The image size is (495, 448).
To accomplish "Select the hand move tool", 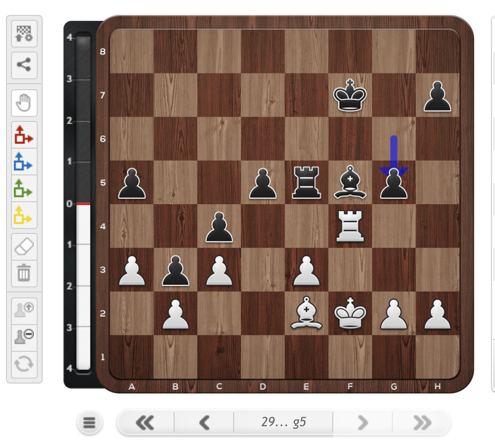I will click(24, 104).
